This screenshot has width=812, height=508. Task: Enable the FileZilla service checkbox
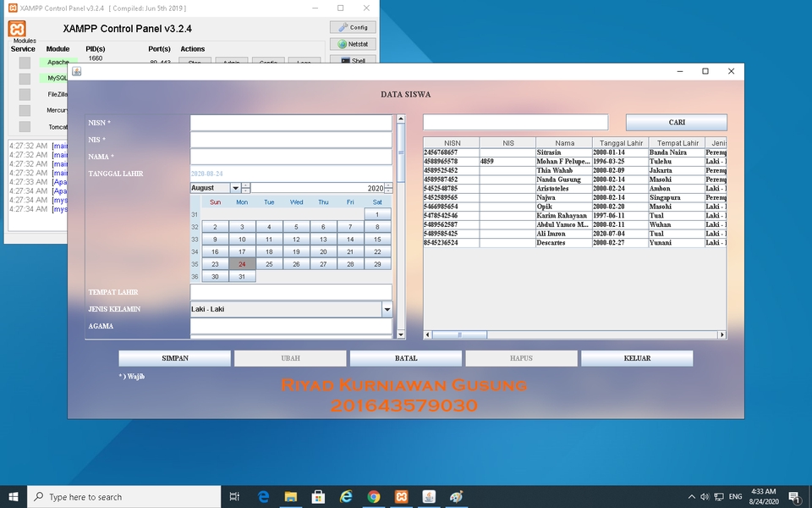pos(25,94)
